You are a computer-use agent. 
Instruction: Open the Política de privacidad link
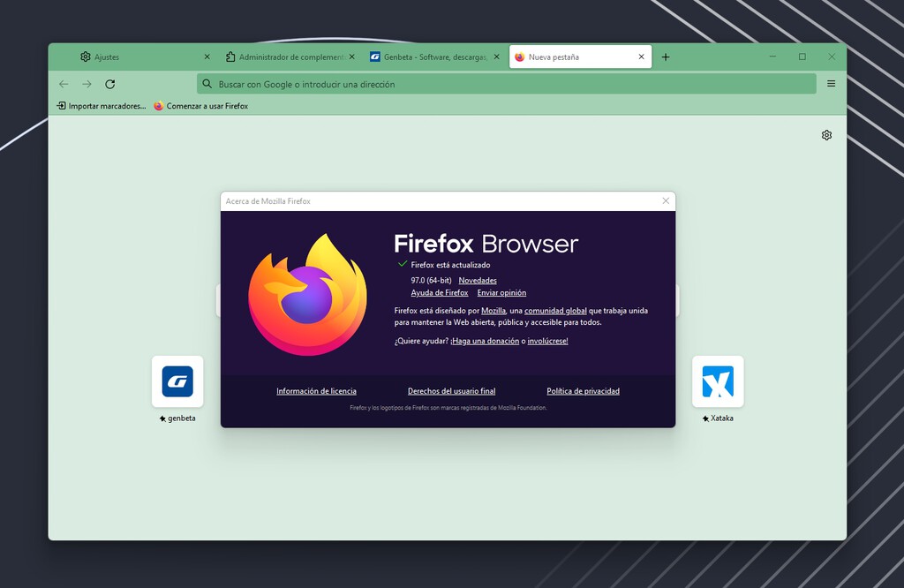click(x=583, y=391)
